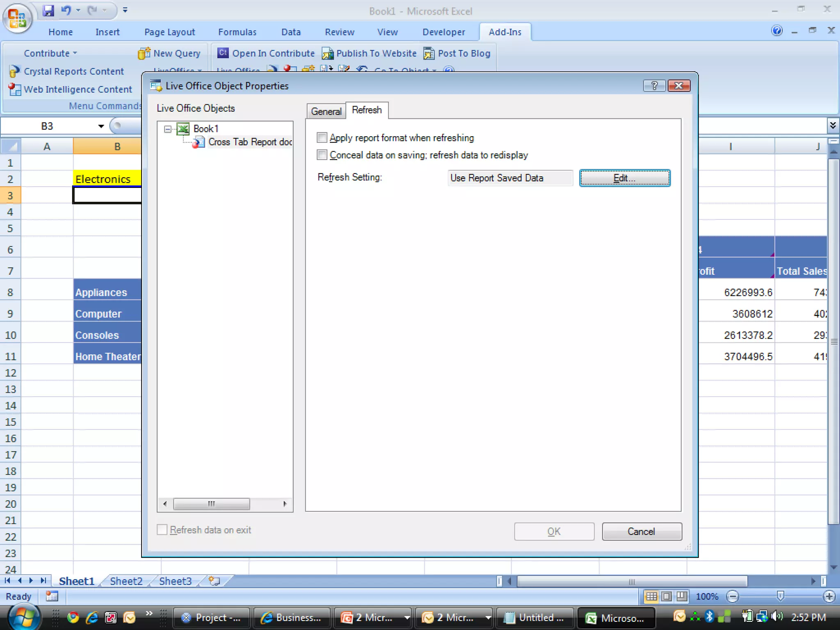The height and width of the screenshot is (630, 840).
Task: Select the Electronics cell B2
Action: [x=107, y=179]
